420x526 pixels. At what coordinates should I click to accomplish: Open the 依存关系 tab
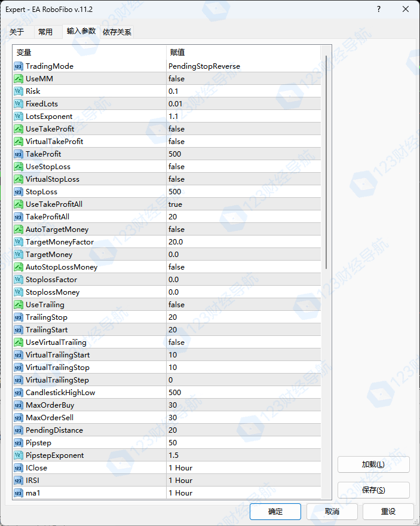(117, 32)
